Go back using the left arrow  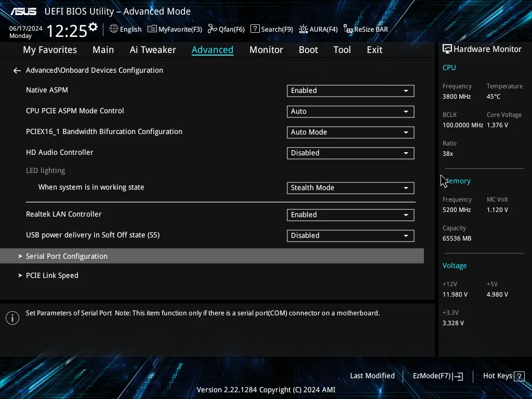point(17,71)
